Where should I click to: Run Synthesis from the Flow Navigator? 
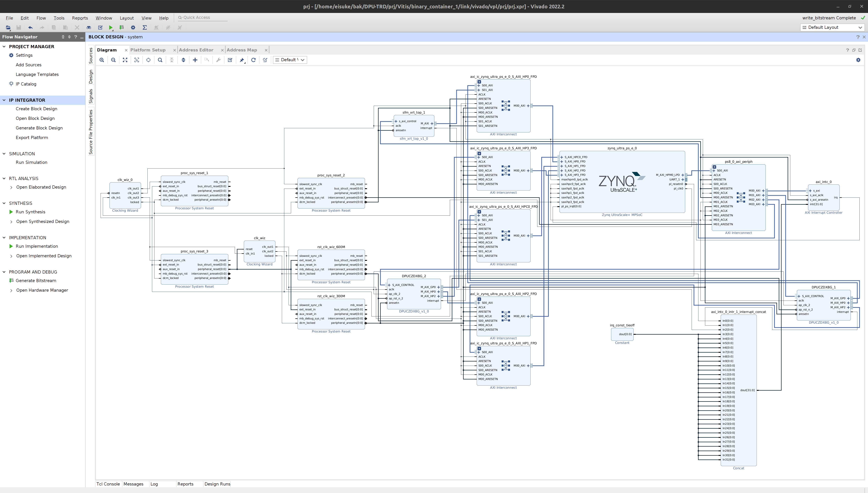[31, 212]
